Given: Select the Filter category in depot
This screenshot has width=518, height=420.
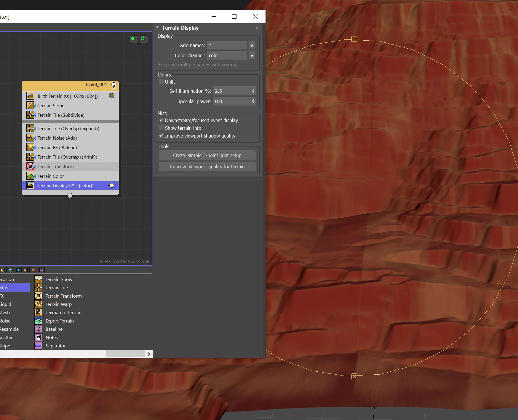Looking at the screenshot, I should pyautogui.click(x=12, y=288).
